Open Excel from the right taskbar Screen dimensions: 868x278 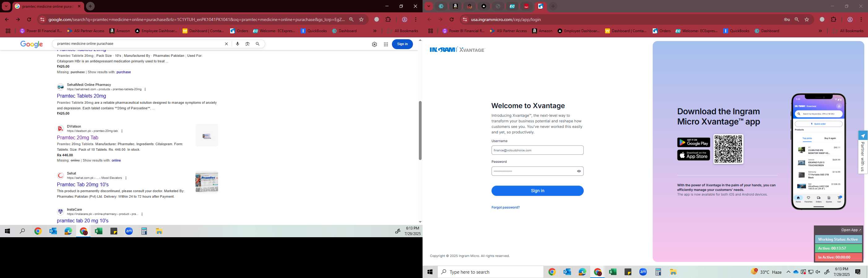(612, 272)
